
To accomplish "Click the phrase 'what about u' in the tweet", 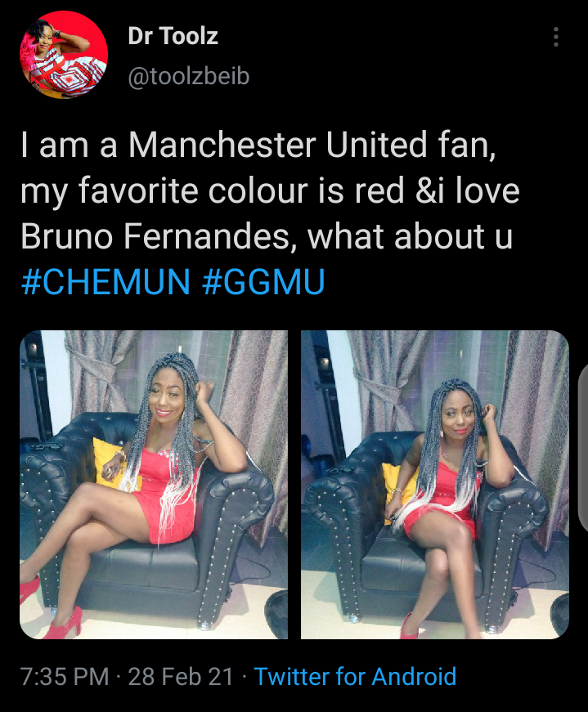I will 411,236.
